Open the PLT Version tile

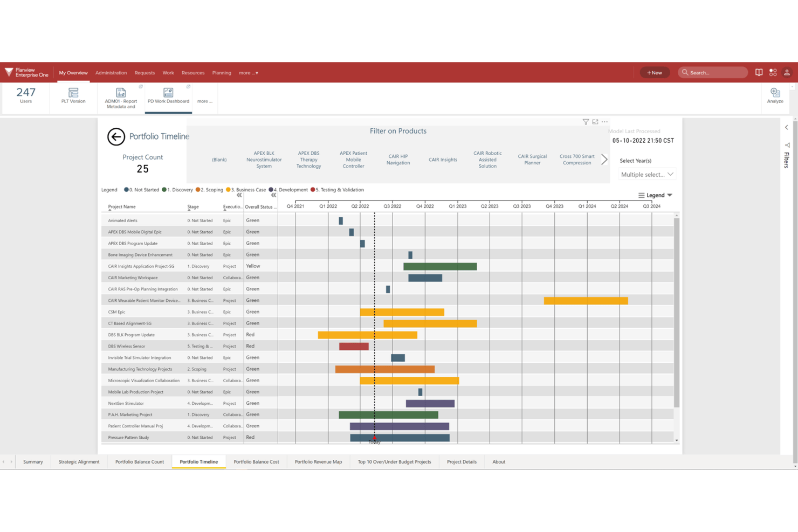pyautogui.click(x=73, y=95)
